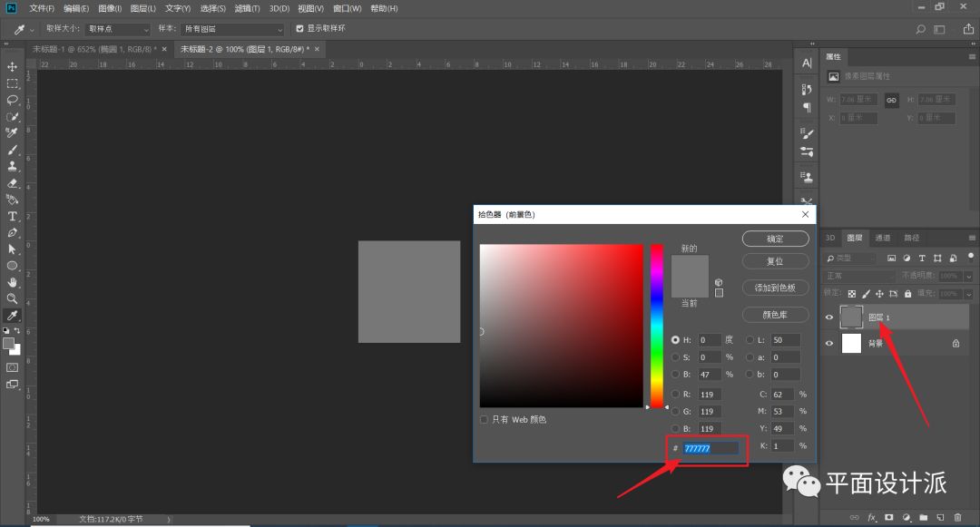Image resolution: width=980 pixels, height=527 pixels.
Task: Select the R radio button in color picker
Action: click(x=675, y=394)
